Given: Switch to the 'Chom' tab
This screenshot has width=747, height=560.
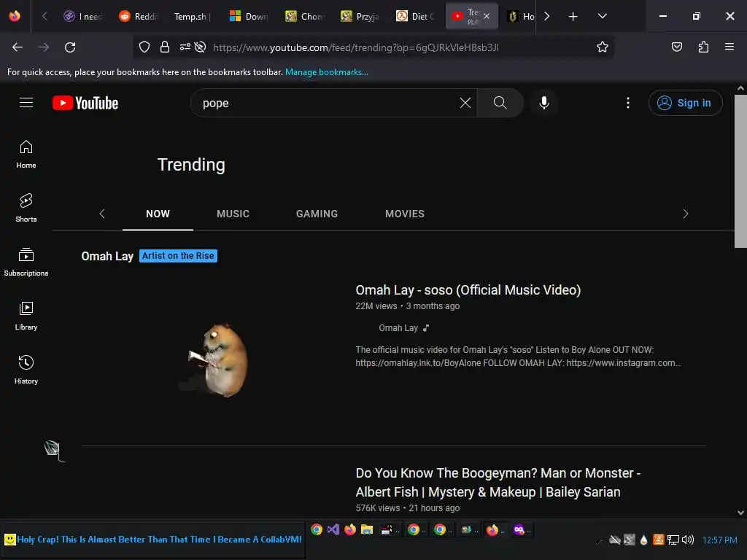Looking at the screenshot, I should coord(304,16).
